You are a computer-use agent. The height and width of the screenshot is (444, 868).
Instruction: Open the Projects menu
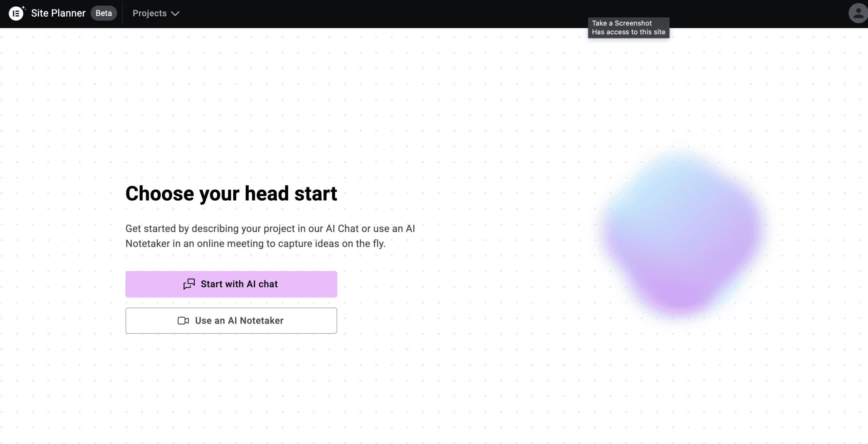150,13
